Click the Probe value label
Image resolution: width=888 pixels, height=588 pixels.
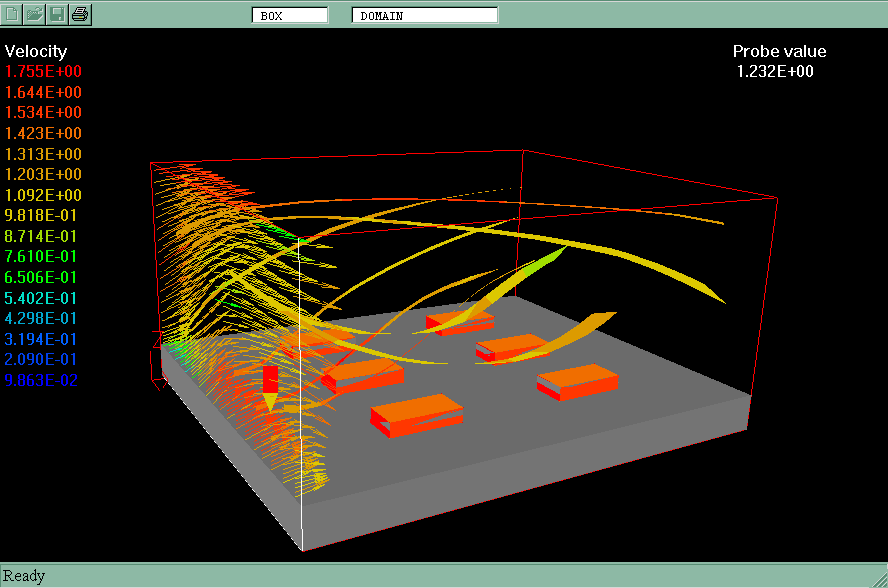[779, 52]
